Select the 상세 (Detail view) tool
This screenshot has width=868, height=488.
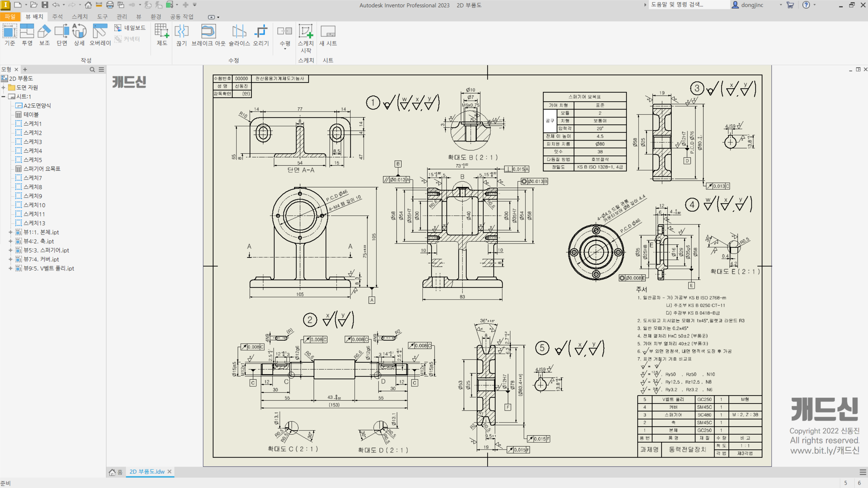[x=79, y=35]
